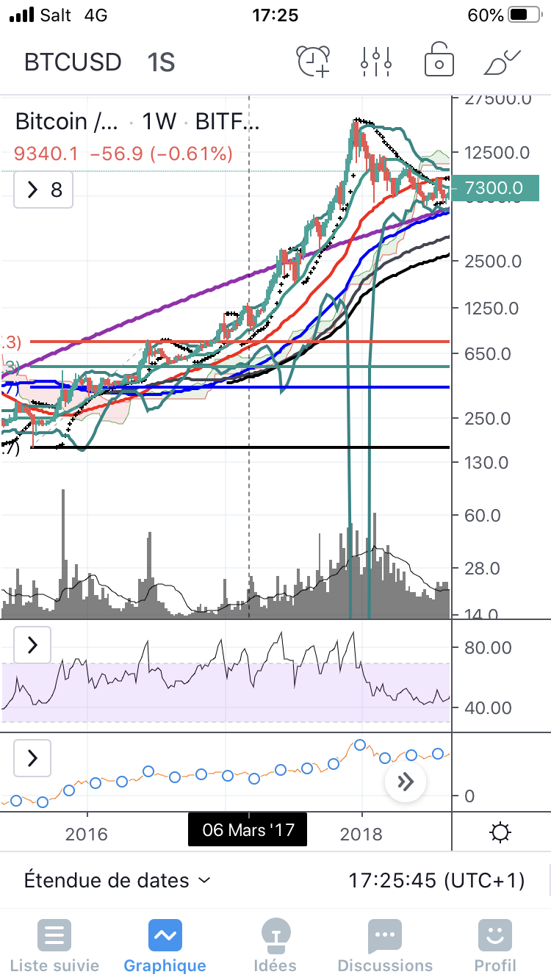Expand the indicators legend showing 8

(43, 190)
